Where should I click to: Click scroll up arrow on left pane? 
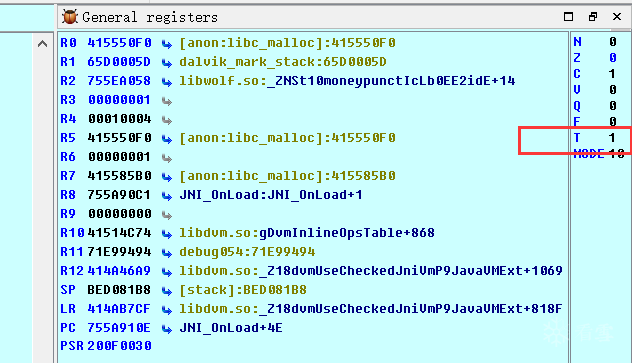click(42, 44)
